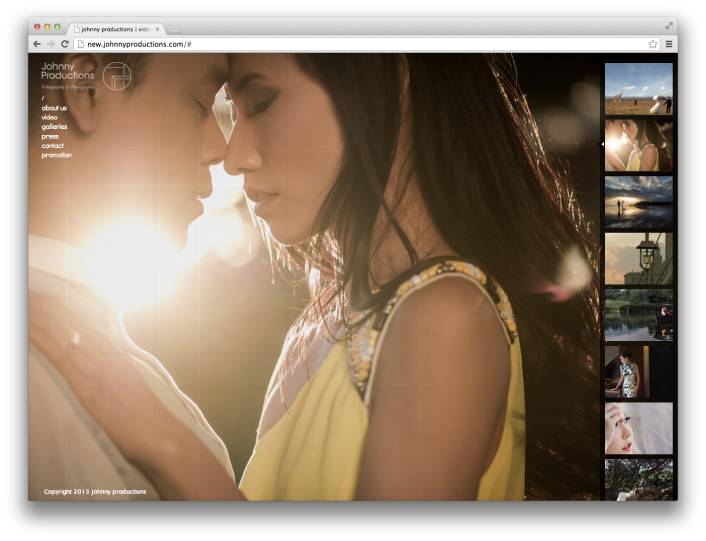Go to home via the slash link
Viewport: 706px width, 541px height.
tap(43, 98)
